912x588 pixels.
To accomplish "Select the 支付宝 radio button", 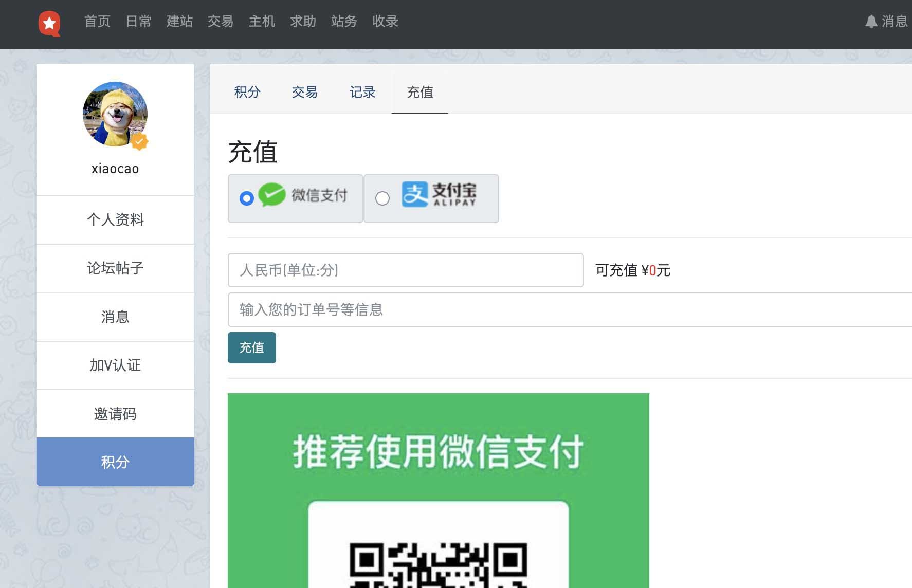I will [x=382, y=198].
